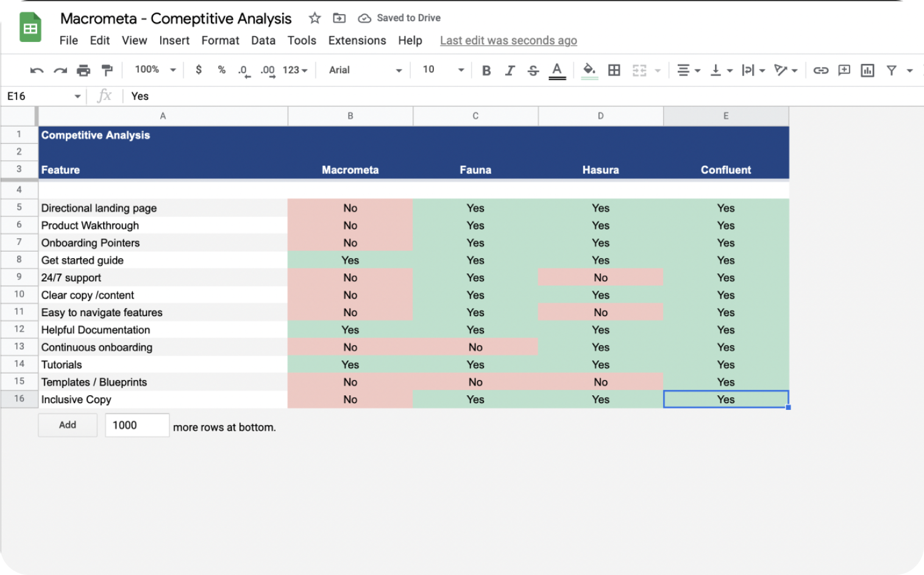This screenshot has height=575, width=924.
Task: Toggle bold formatting
Action: tap(486, 71)
